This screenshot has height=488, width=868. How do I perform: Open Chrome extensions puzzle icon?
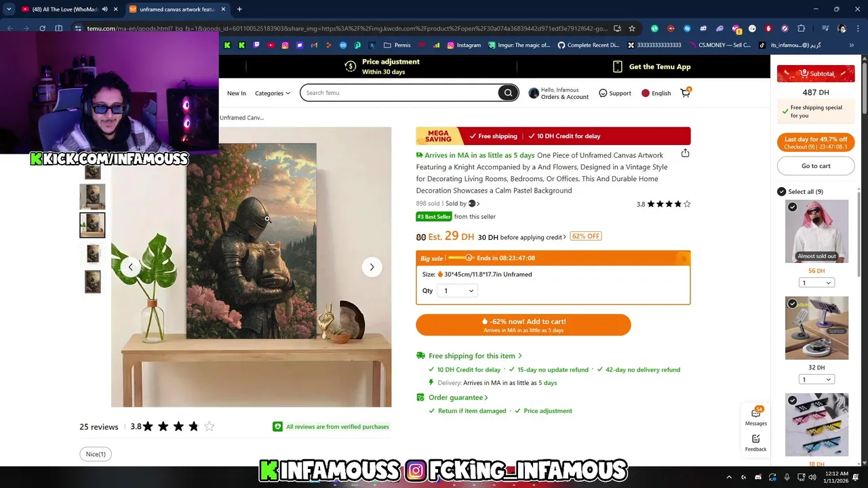click(x=802, y=28)
